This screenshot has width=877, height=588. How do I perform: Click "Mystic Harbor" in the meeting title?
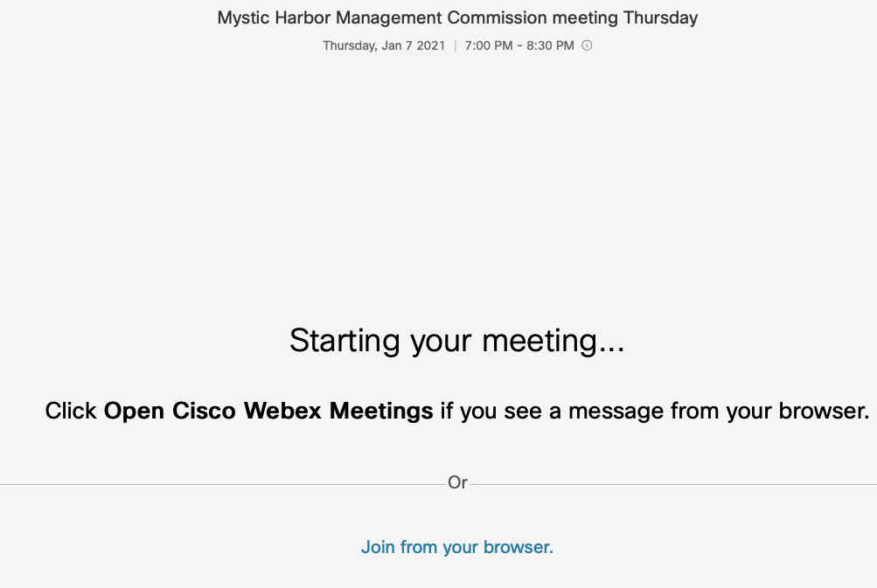tap(267, 17)
